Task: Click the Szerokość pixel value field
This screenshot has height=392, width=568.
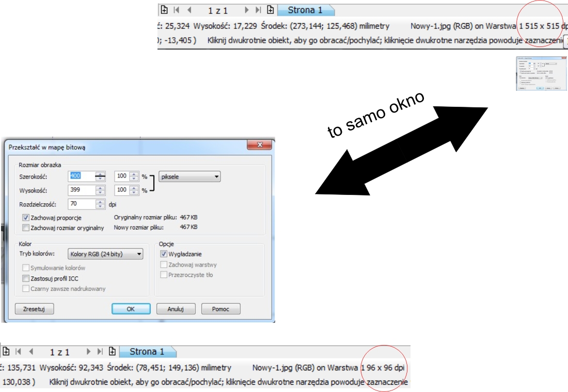Action: (82, 176)
